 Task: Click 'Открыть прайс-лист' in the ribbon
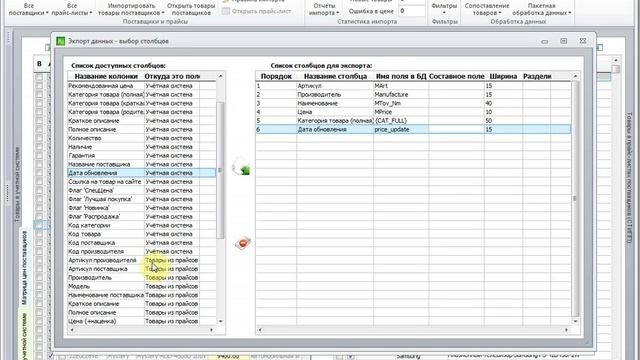coord(256,11)
